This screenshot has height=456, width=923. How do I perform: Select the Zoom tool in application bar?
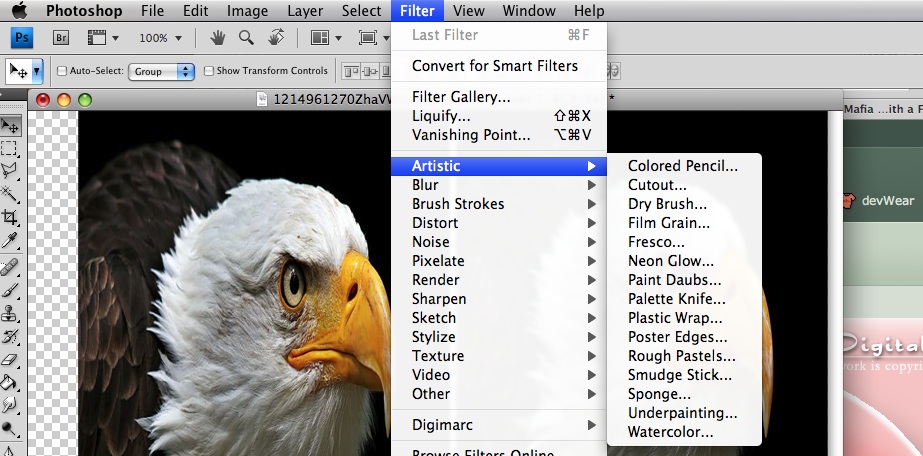coord(245,38)
